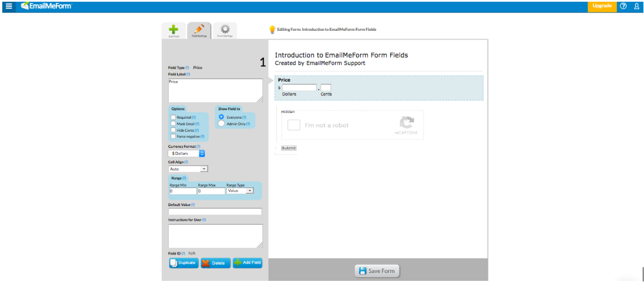Enable the Required checkbox

tap(173, 117)
